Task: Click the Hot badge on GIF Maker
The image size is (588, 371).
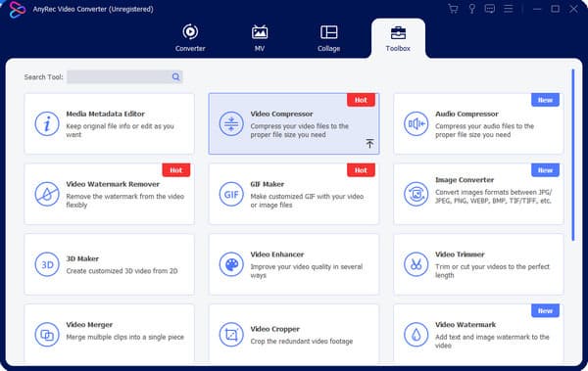Action: tap(361, 170)
